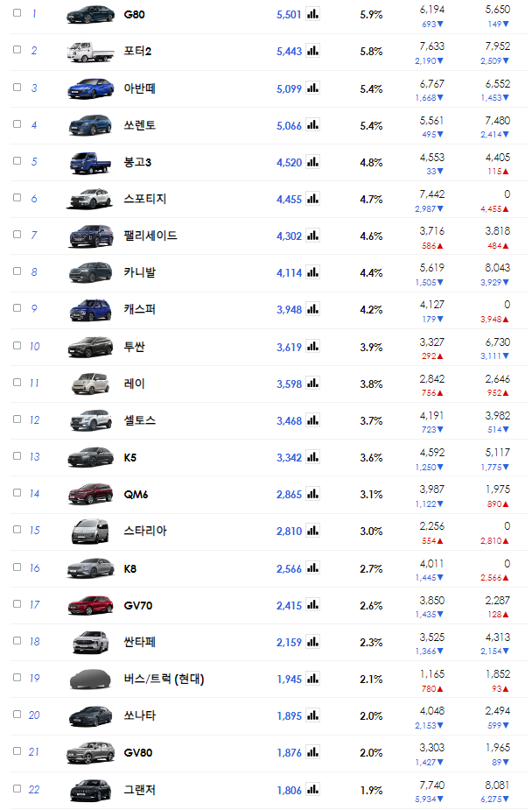Open the chart icon for 포터2

click(312, 51)
